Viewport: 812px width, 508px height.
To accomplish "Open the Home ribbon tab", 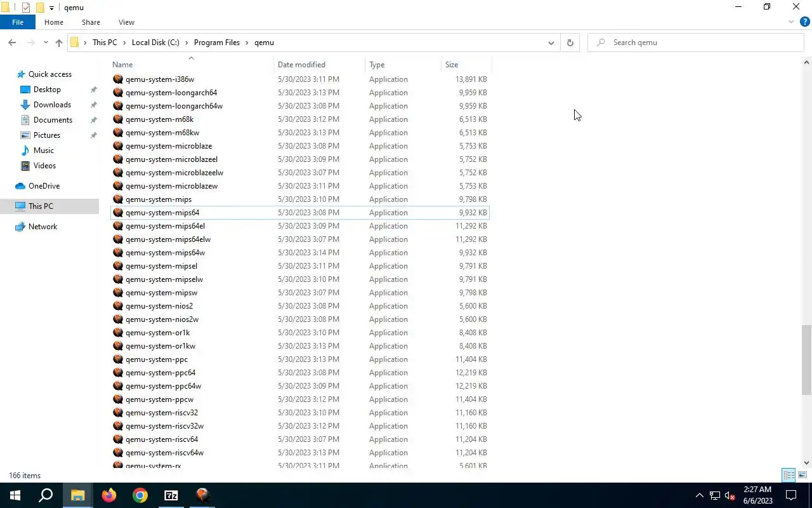I will point(53,22).
